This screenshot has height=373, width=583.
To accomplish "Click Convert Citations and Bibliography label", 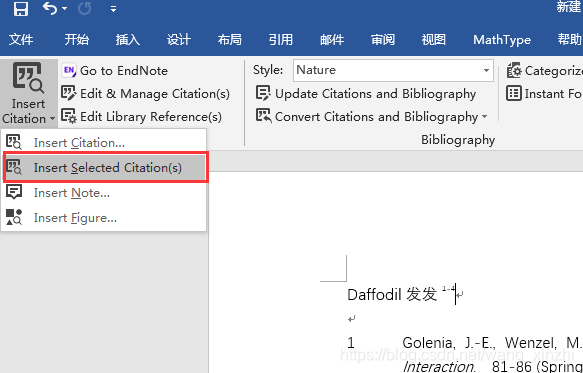I will click(376, 117).
